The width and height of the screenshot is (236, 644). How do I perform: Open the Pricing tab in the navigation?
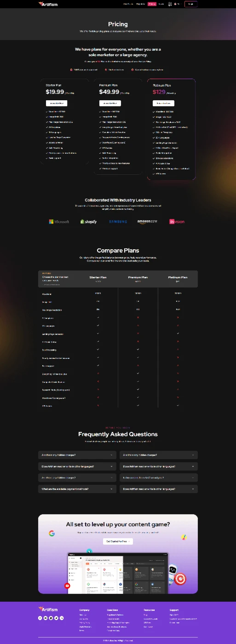tap(152, 4)
